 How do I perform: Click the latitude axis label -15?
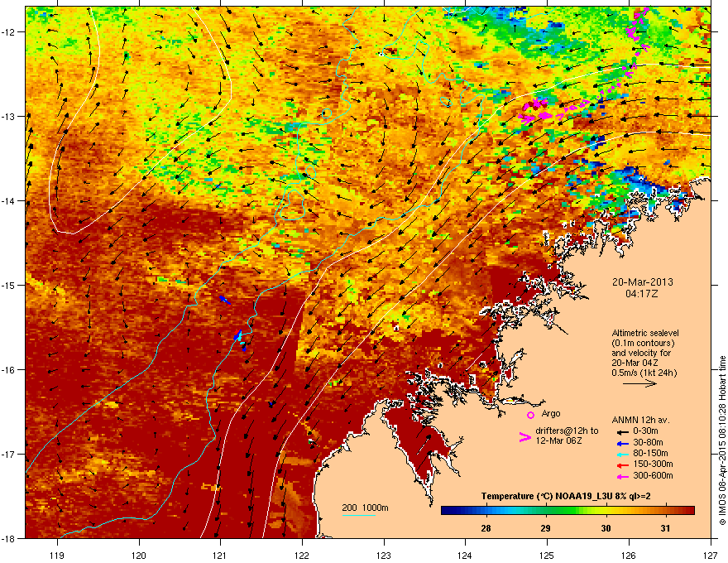[x=8, y=285]
